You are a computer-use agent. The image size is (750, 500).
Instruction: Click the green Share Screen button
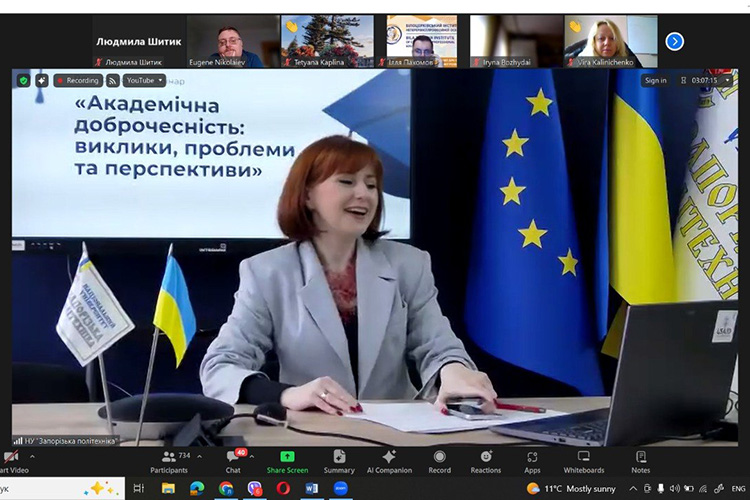click(287, 461)
